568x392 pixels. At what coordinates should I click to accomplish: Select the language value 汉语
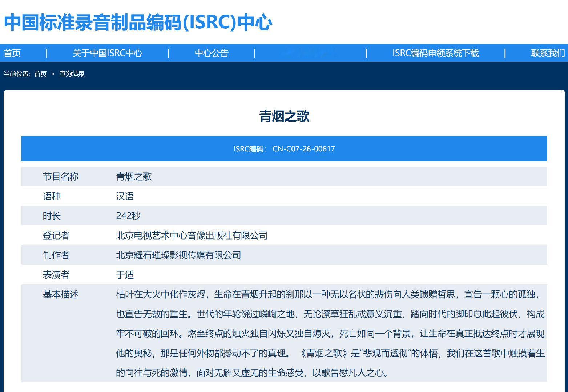[x=125, y=196]
